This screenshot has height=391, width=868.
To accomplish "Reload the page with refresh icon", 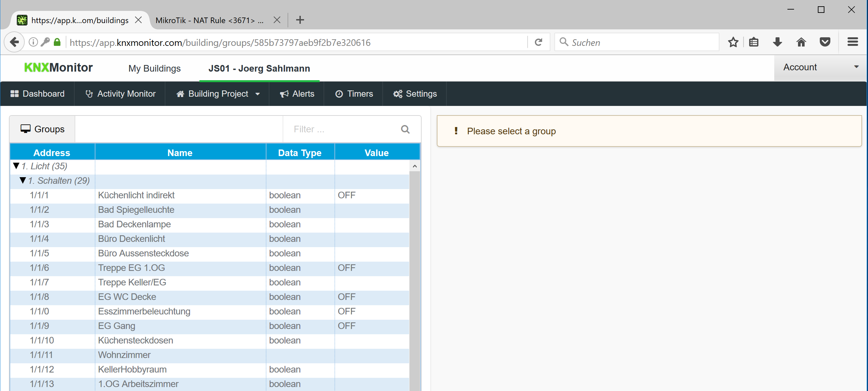I will pos(538,43).
